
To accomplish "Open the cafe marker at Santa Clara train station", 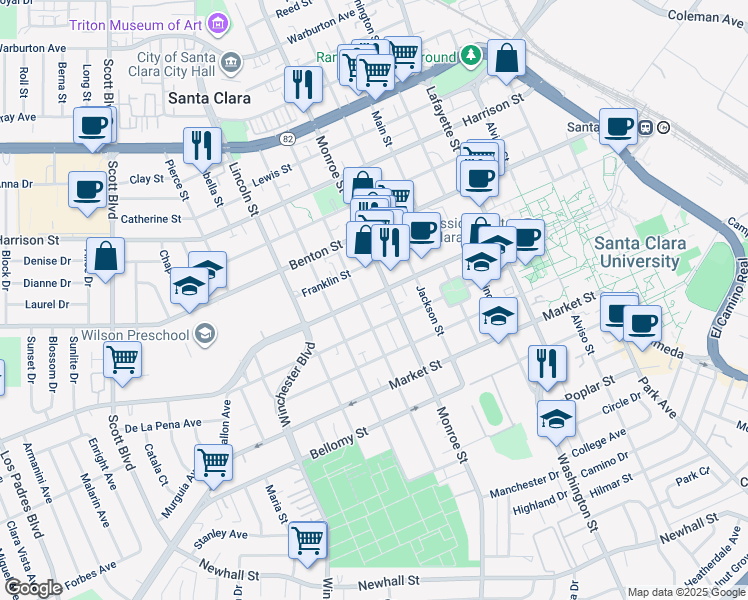I will (x=618, y=130).
